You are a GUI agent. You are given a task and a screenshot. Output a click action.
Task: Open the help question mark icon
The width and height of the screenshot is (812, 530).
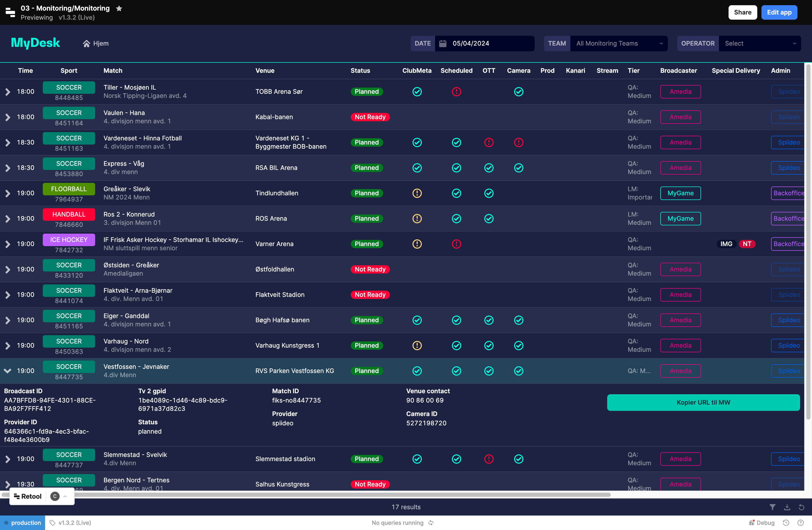pyautogui.click(x=800, y=523)
